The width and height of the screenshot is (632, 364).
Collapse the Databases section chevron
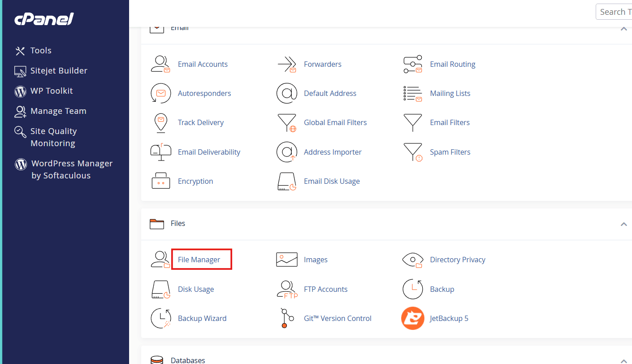point(623,360)
